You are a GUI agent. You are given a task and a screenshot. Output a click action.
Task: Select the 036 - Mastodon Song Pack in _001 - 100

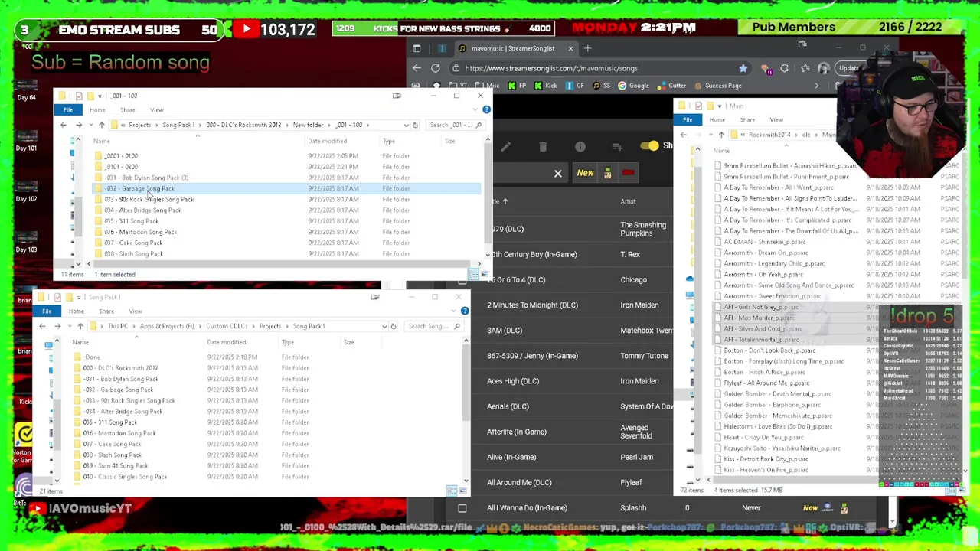coord(140,232)
